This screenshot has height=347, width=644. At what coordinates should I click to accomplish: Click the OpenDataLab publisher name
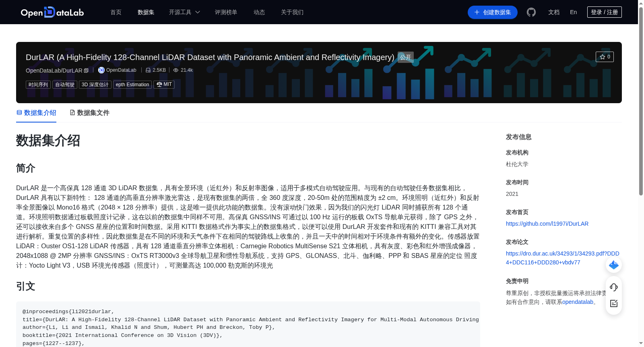[x=121, y=70]
